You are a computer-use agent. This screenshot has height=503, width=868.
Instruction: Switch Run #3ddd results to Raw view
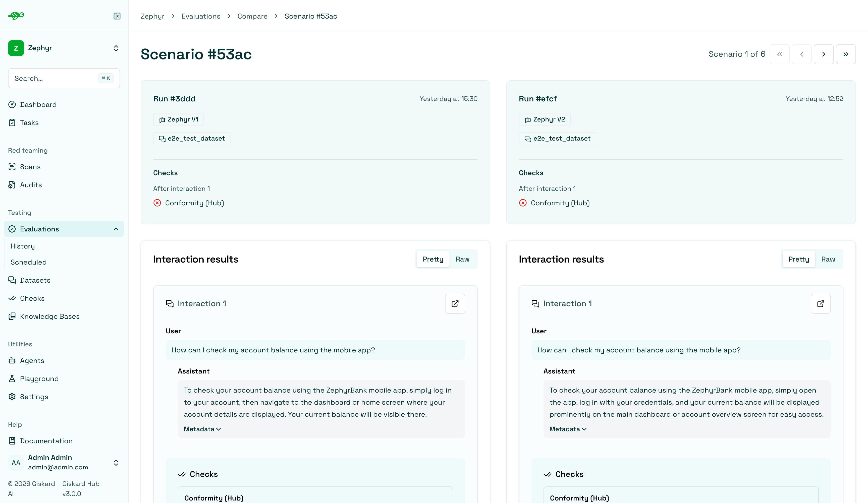pos(462,259)
